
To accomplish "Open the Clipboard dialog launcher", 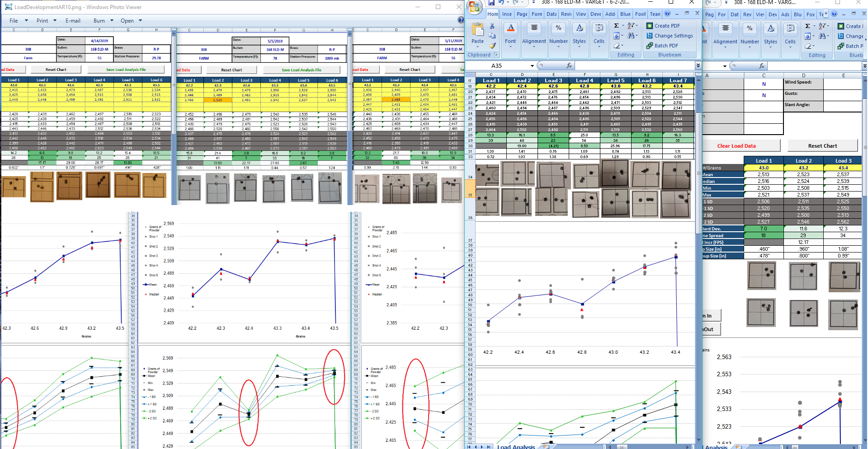I will coord(496,55).
